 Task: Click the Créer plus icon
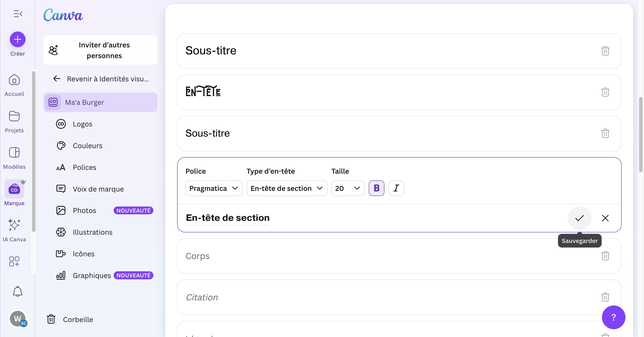point(17,39)
